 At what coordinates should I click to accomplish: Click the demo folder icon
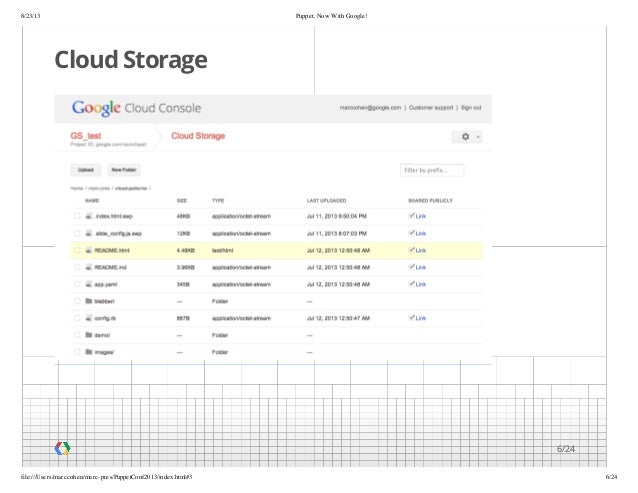[x=89, y=335]
